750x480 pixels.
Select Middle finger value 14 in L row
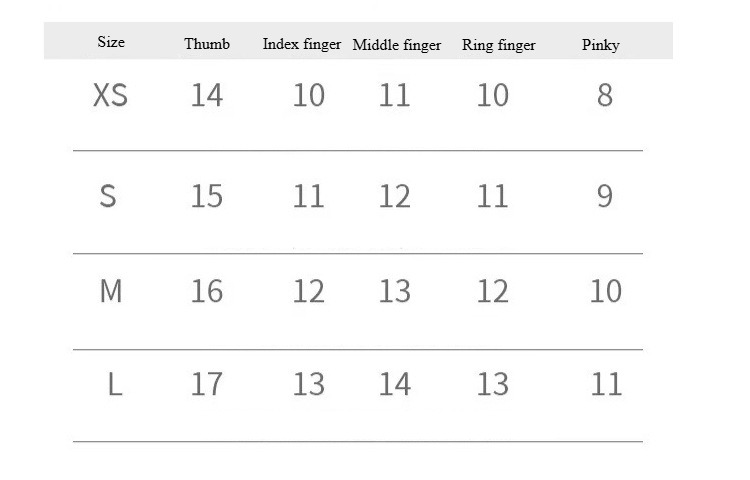pyautogui.click(x=395, y=384)
